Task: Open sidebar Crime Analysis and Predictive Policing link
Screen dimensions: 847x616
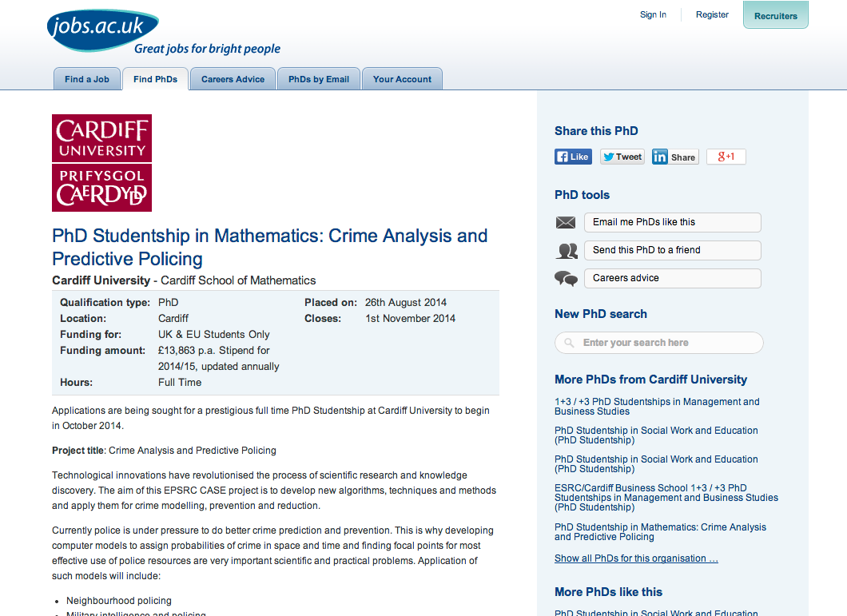Action: tap(660, 531)
